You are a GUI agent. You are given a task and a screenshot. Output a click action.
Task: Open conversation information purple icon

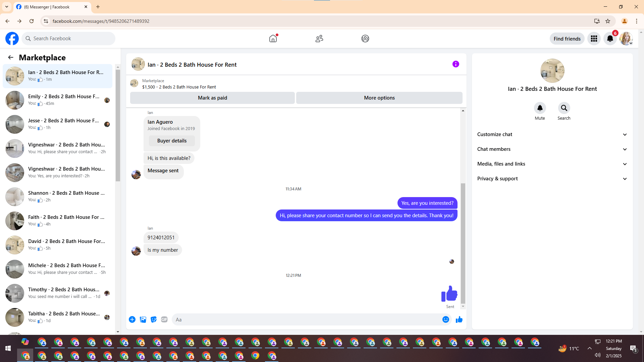tap(455, 64)
